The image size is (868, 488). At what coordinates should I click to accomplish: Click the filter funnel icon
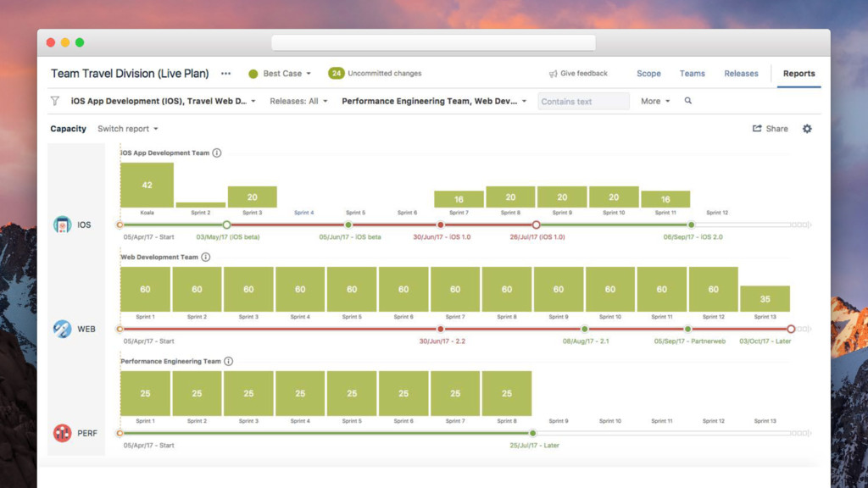[55, 101]
